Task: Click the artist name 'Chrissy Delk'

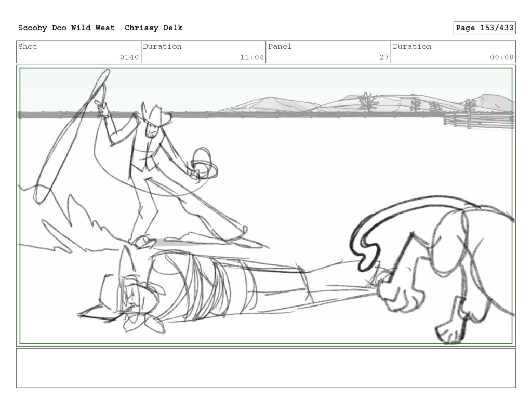Action: 153,28
